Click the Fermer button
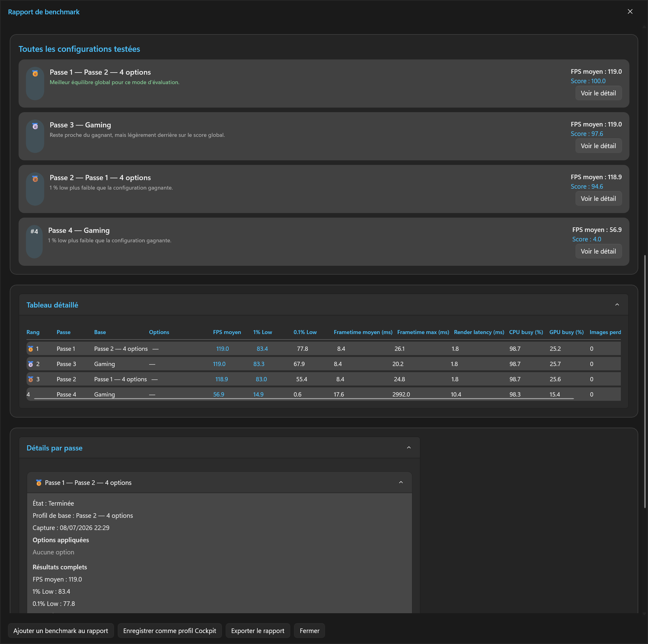 [x=309, y=631]
